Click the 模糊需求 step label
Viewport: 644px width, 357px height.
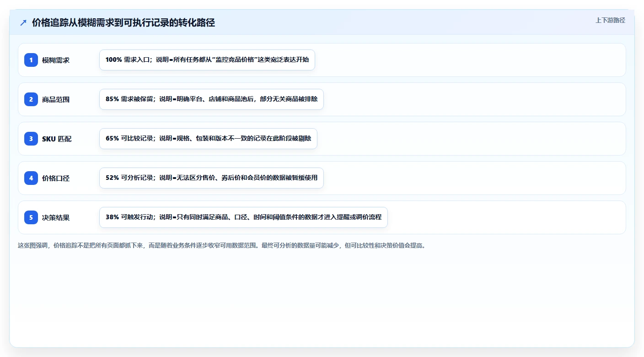[x=56, y=60]
